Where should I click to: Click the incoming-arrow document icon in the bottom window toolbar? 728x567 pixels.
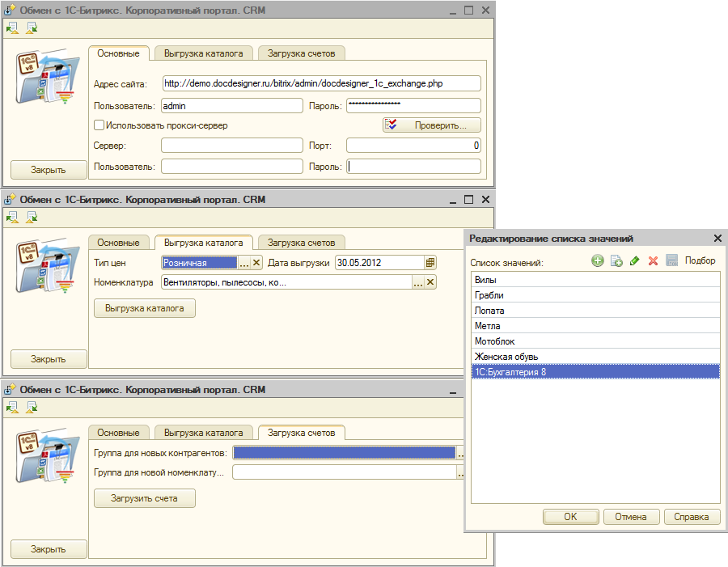pyautogui.click(x=32, y=408)
